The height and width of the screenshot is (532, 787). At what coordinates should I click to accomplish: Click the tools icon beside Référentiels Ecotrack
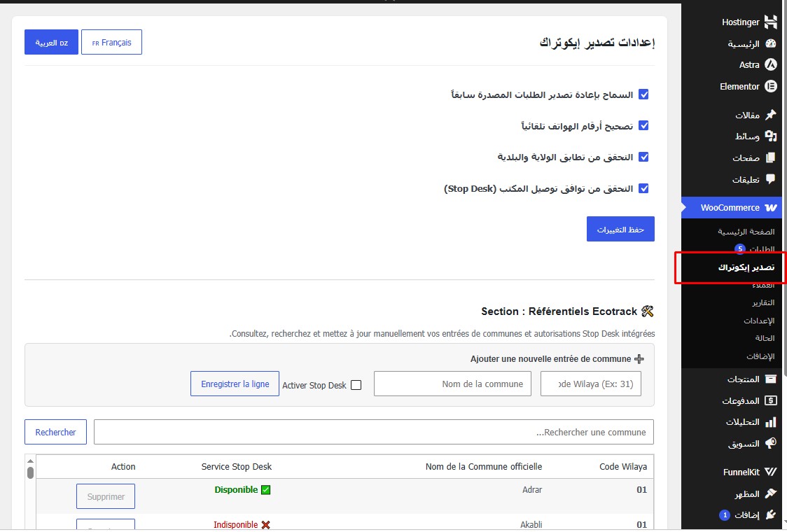pos(648,311)
